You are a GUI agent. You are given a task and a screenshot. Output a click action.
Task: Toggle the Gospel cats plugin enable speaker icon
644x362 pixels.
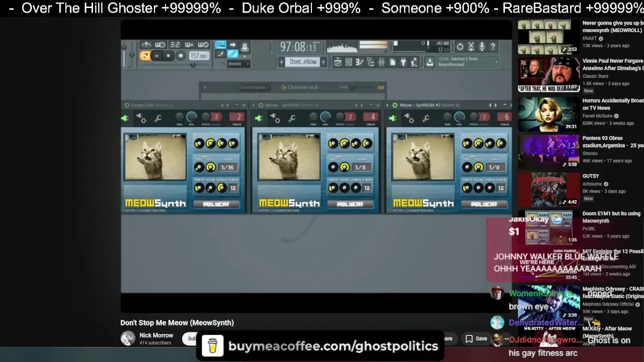point(125,118)
